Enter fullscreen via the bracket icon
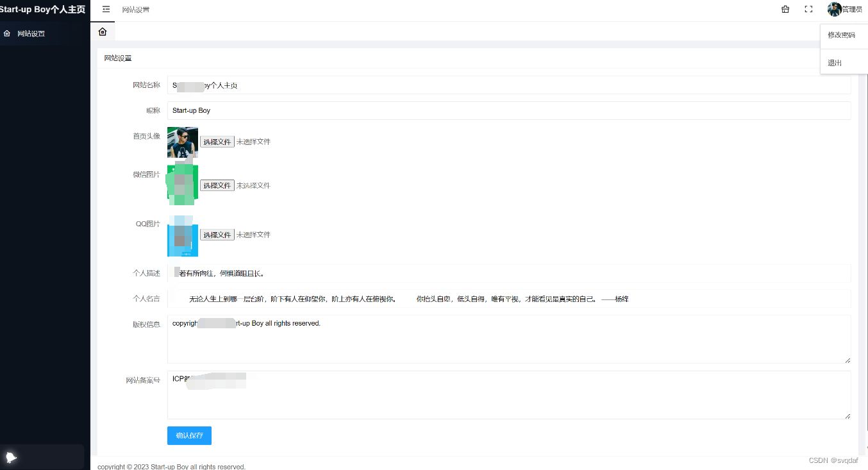Image resolution: width=868 pixels, height=470 pixels. [808, 9]
